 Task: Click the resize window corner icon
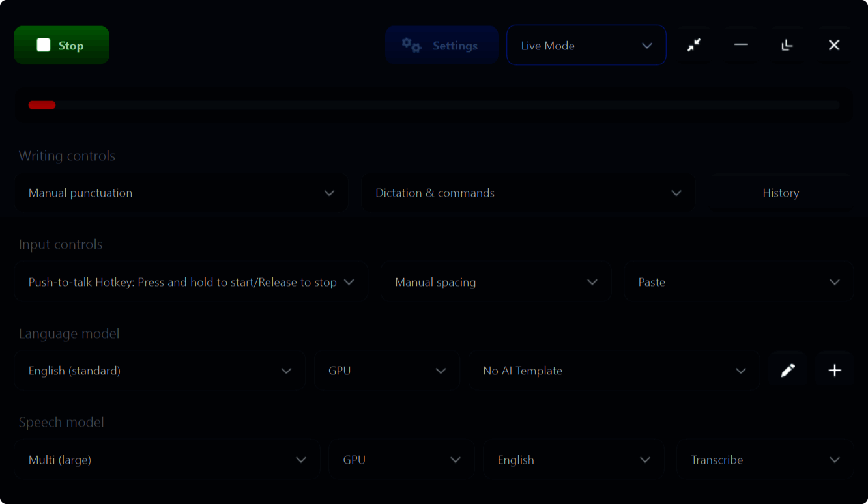tap(787, 45)
